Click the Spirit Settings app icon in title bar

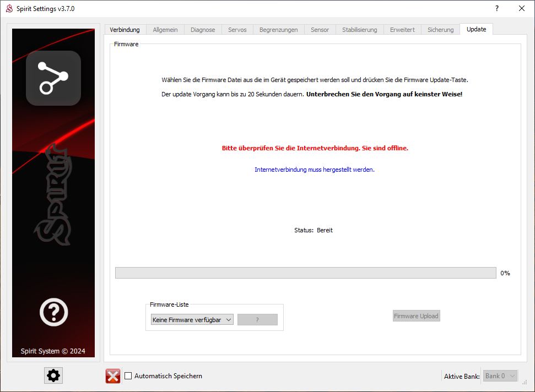(9, 9)
